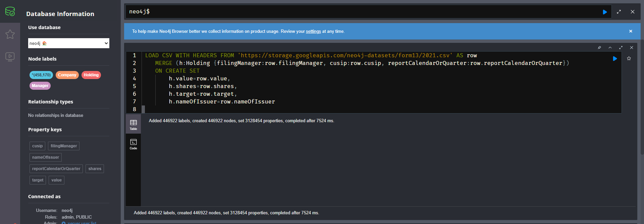
Task: Click the shares property key
Action: [x=95, y=169]
